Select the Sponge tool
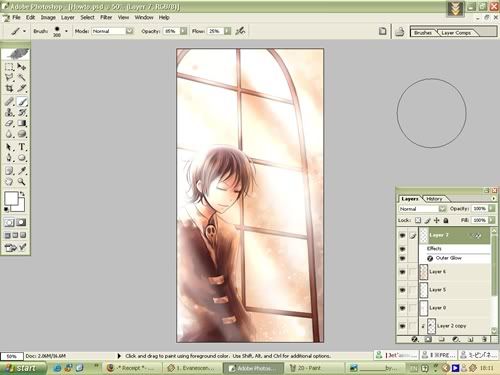The height and width of the screenshot is (375, 500). coord(22,134)
